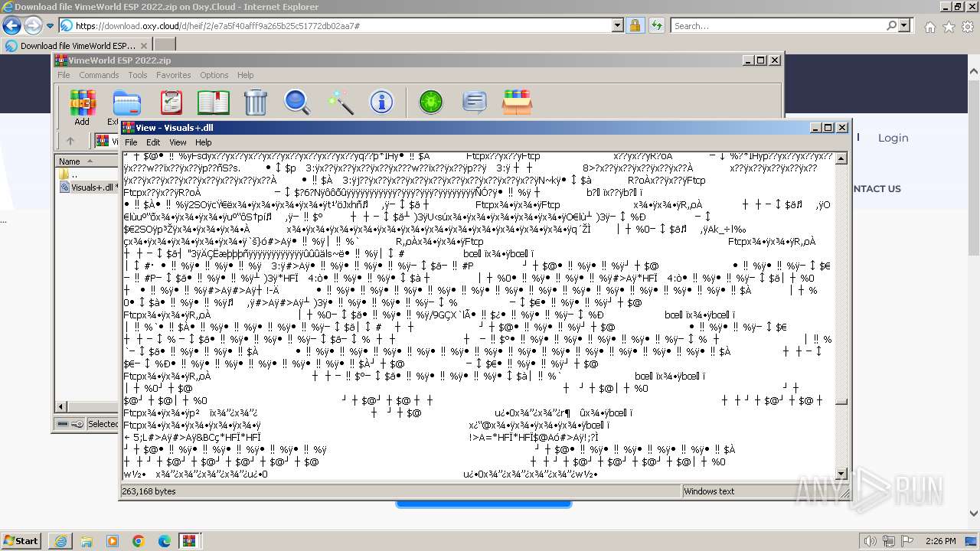
Task: Click the Comment speech bubble icon
Action: 475,103
